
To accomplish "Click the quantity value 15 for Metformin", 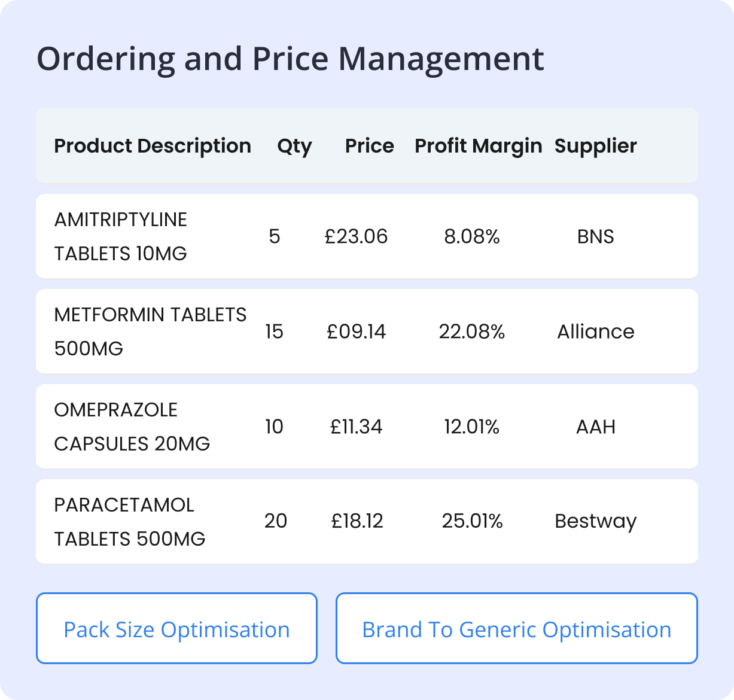I will coord(275,331).
